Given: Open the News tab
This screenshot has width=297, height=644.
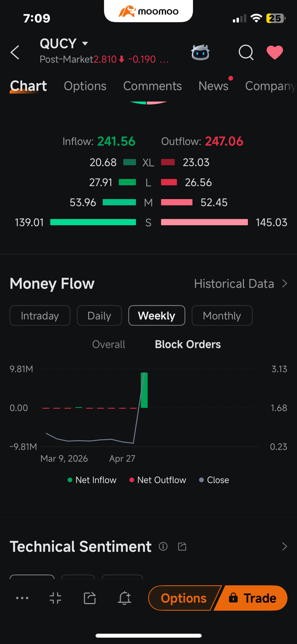Looking at the screenshot, I should point(213,86).
